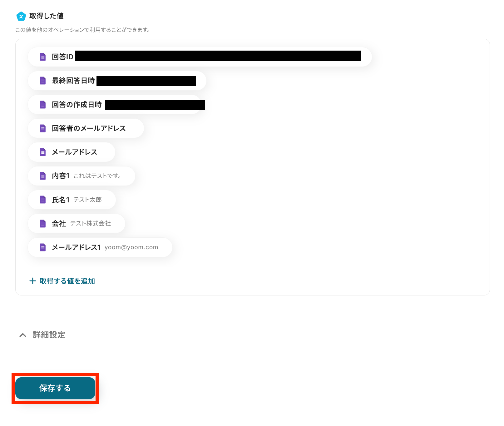Click the form icon beside 会社
Viewport: 504px width, 426px height.
43,224
